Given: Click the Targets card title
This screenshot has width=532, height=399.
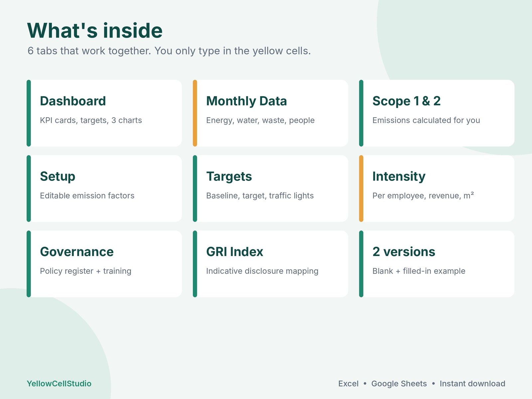Looking at the screenshot, I should click(x=229, y=177).
